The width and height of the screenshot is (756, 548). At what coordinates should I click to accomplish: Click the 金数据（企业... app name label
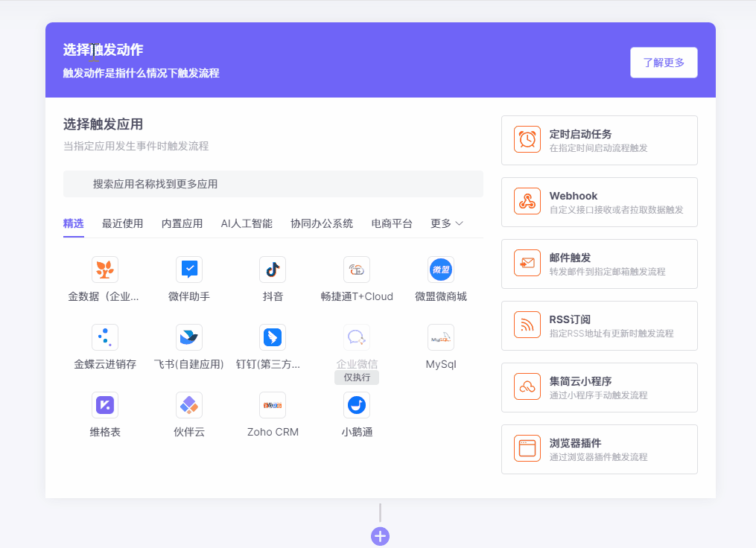[104, 296]
